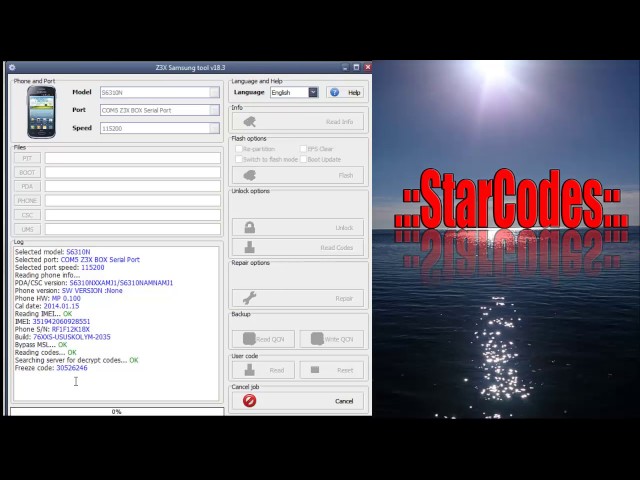Click the wrench Repair button
Viewport: 640px width, 480px height.
(x=298, y=298)
